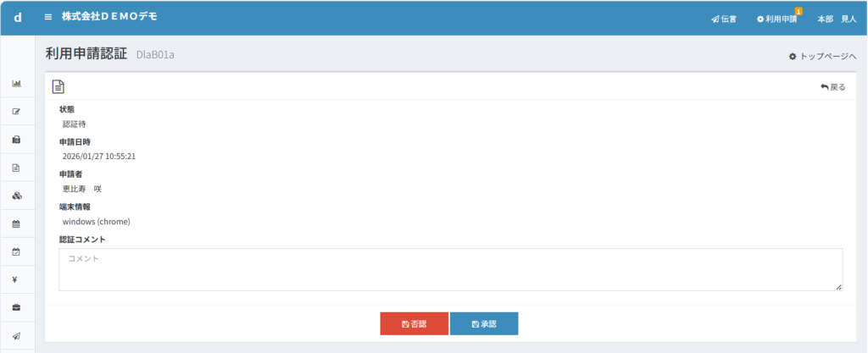Viewport: 868px width, 353px height.
Task: Click the briefcase icon in sidebar
Action: (x=16, y=307)
